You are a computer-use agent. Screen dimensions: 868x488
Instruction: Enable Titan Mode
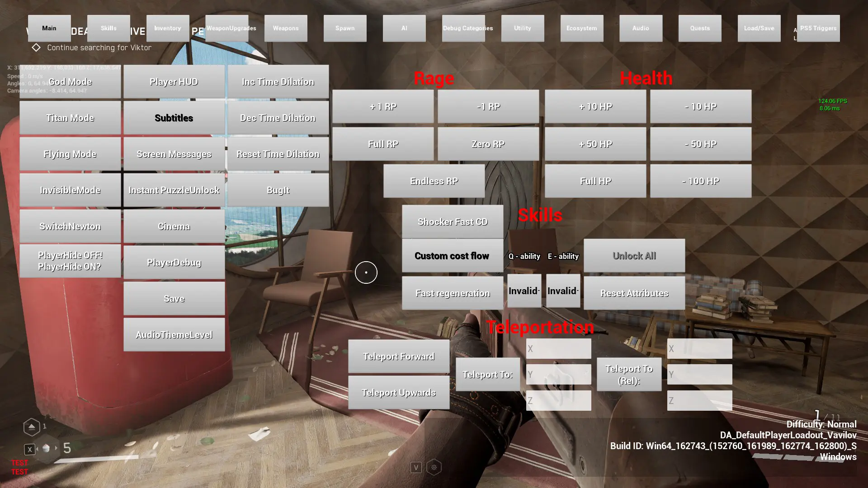(70, 117)
